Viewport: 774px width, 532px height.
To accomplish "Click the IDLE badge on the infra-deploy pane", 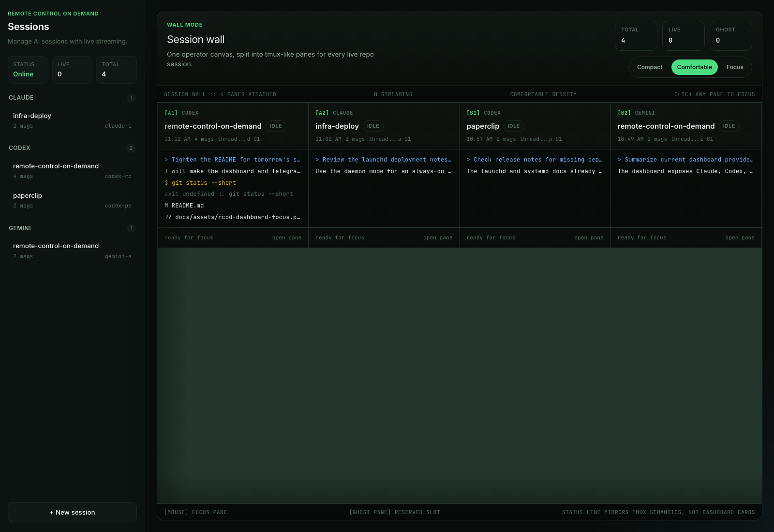I will (x=373, y=126).
